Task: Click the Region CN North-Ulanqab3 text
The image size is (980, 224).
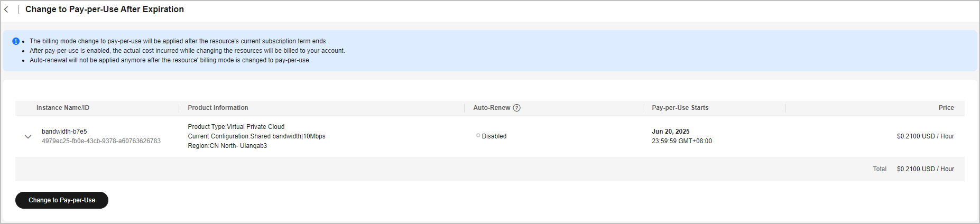Action: 227,146
